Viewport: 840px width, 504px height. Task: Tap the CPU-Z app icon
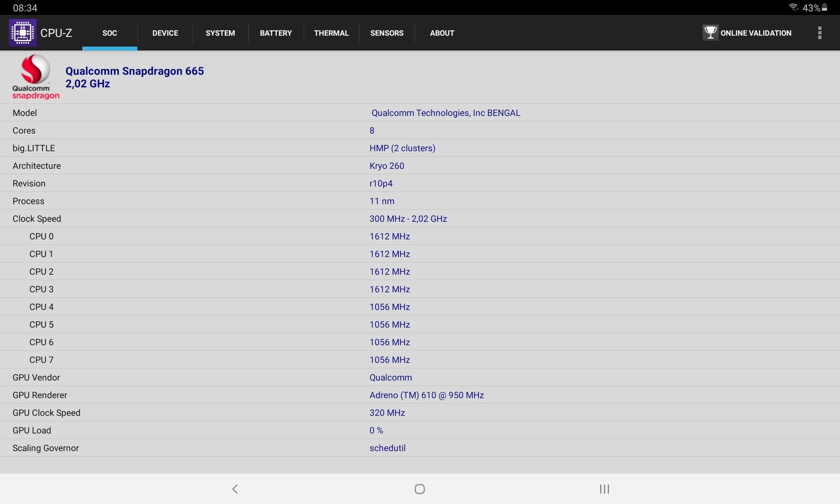coord(22,33)
